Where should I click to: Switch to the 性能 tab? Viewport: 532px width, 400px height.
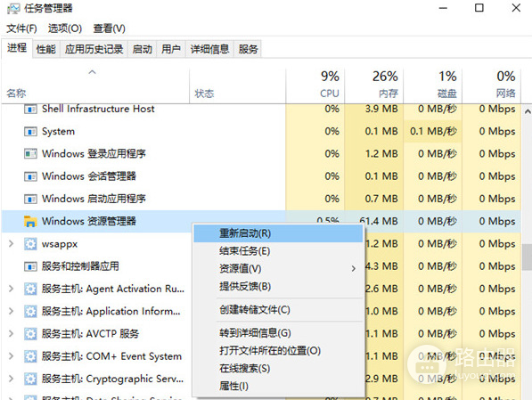pos(45,49)
